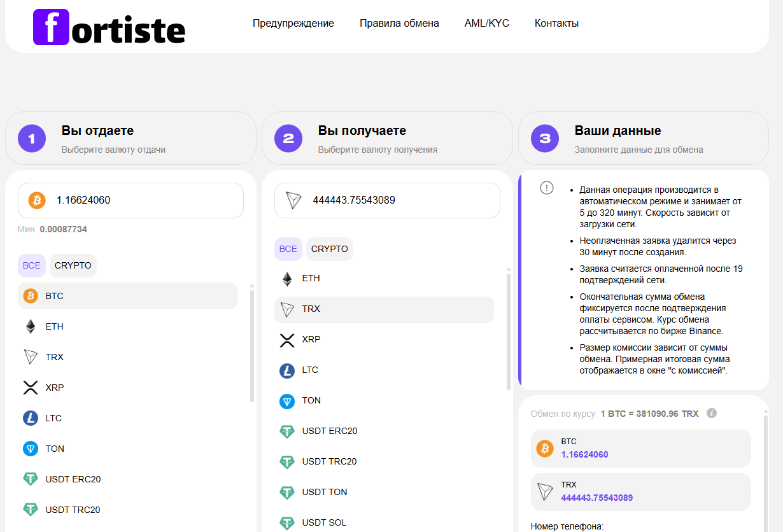Select the CRYPTO tab in give column
The height and width of the screenshot is (532, 783).
pos(73,265)
